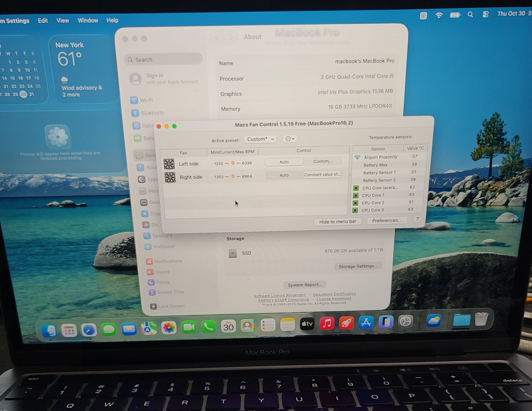
Task: Select Focus in System Settings sidebar
Action: point(159,282)
